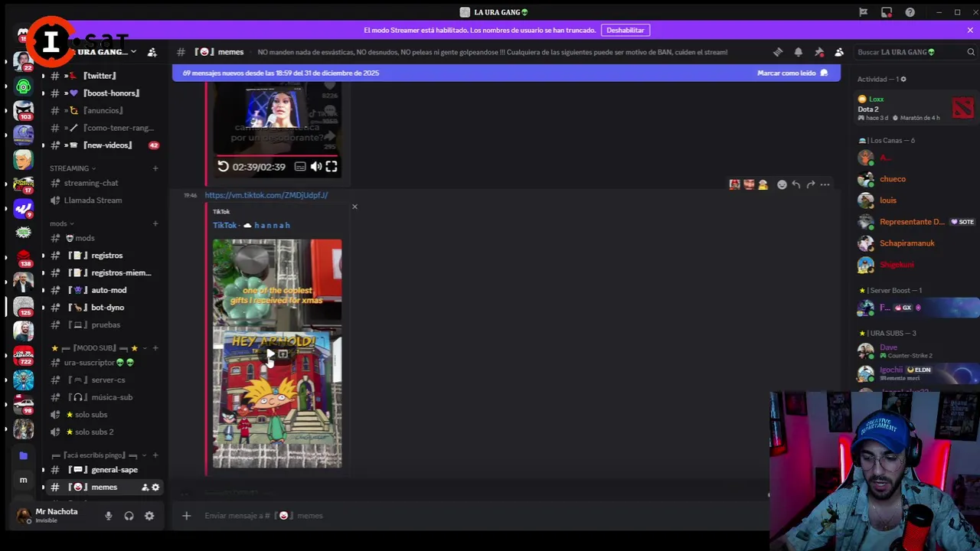Open the twitter channel
The height and width of the screenshot is (551, 980).
100,76
